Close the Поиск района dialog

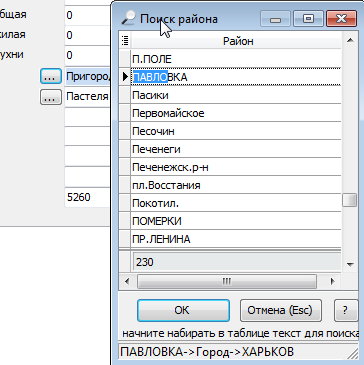pos(341,19)
